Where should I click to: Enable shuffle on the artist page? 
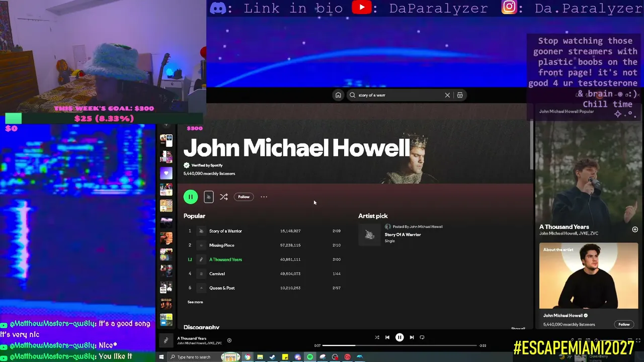pos(224,197)
